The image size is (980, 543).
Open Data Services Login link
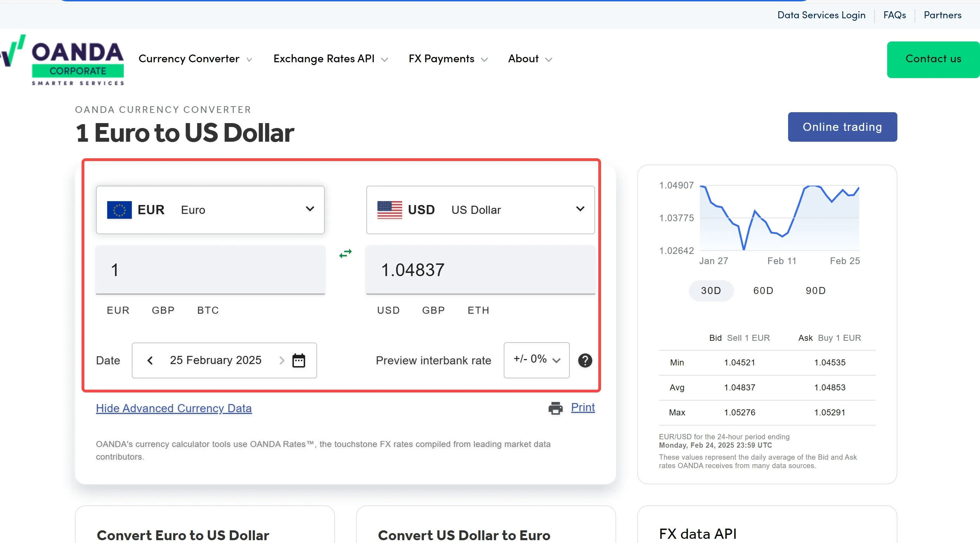(821, 15)
